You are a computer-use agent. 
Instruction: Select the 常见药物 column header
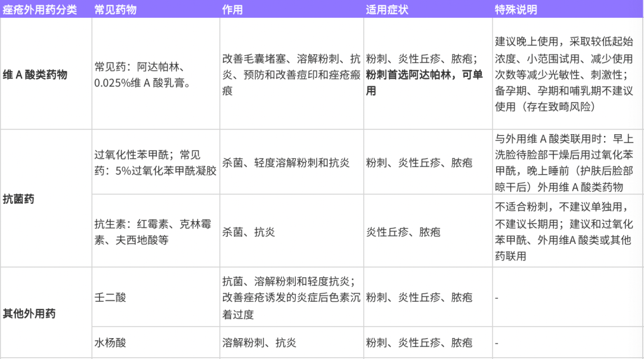pyautogui.click(x=115, y=10)
